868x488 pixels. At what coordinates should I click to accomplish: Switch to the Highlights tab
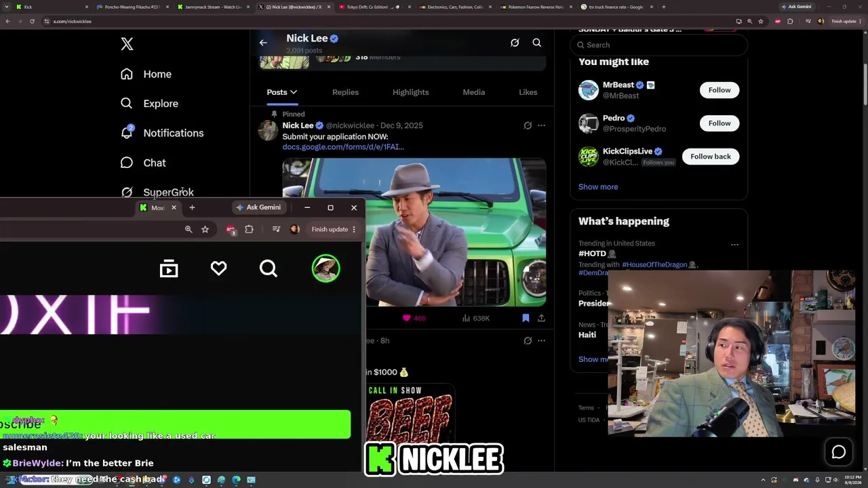coord(411,92)
